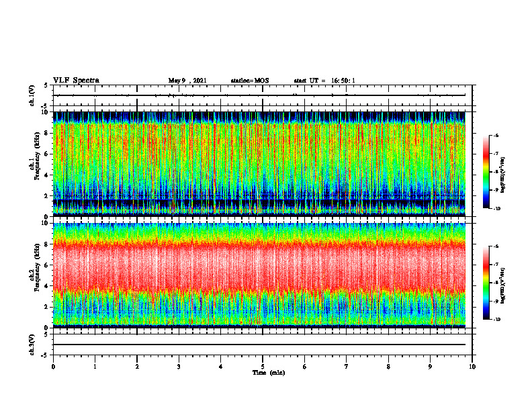Select the "start UT = 16:50: 1" text
The width and height of the screenshot is (532, 411).
(324, 81)
